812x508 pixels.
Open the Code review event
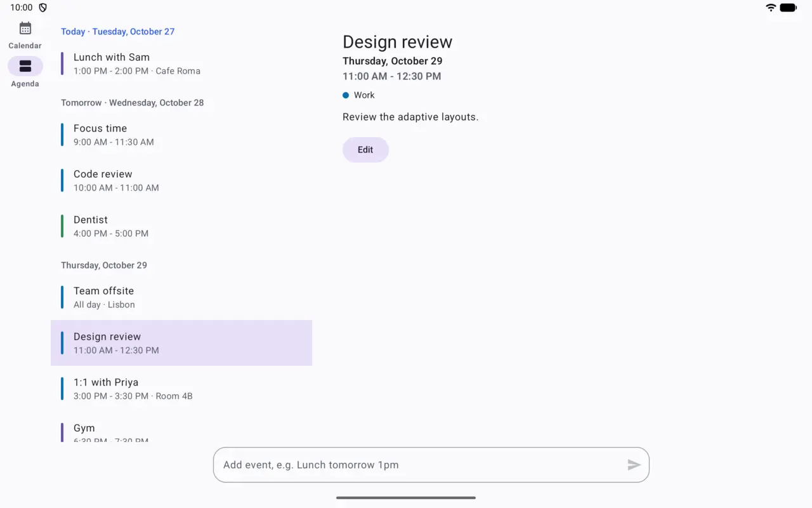(x=181, y=180)
